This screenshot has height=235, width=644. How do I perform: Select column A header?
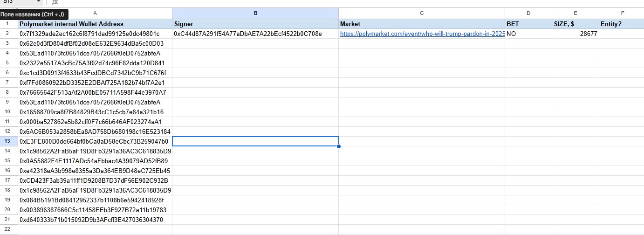(x=95, y=14)
